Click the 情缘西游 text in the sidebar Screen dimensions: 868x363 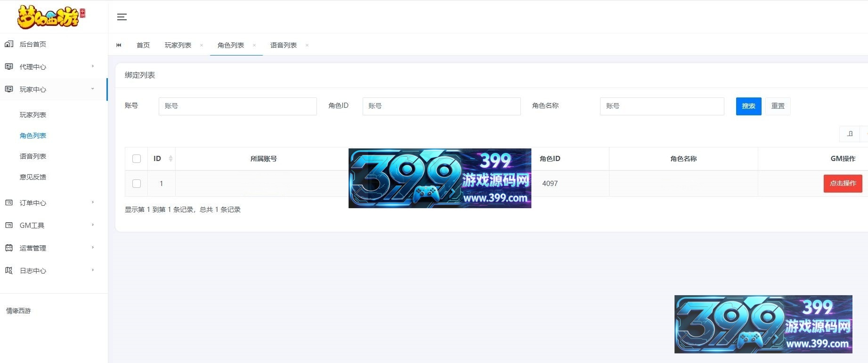[18, 311]
